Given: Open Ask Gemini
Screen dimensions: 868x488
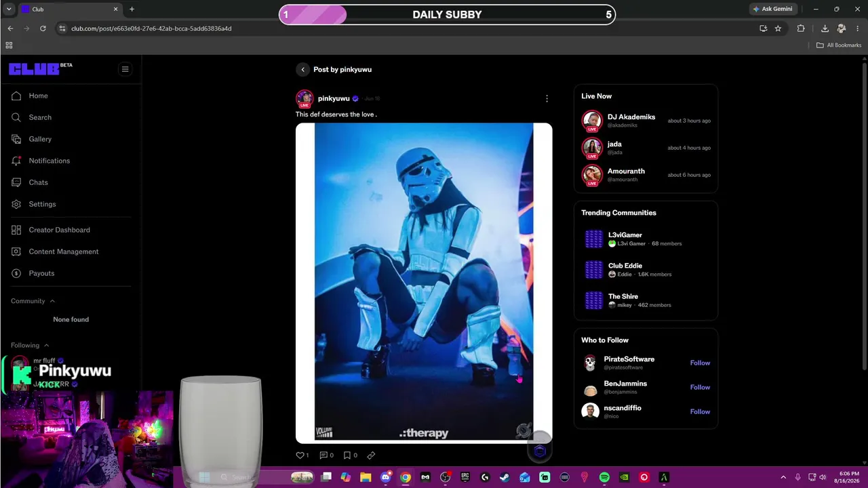Looking at the screenshot, I should point(772,9).
